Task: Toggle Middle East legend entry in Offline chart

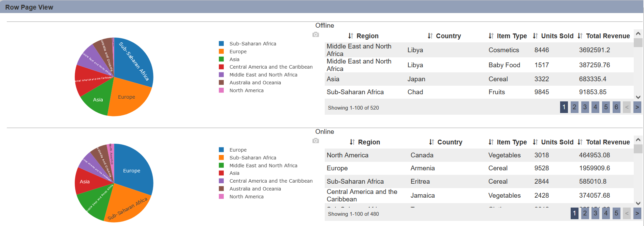Action: 258,75
